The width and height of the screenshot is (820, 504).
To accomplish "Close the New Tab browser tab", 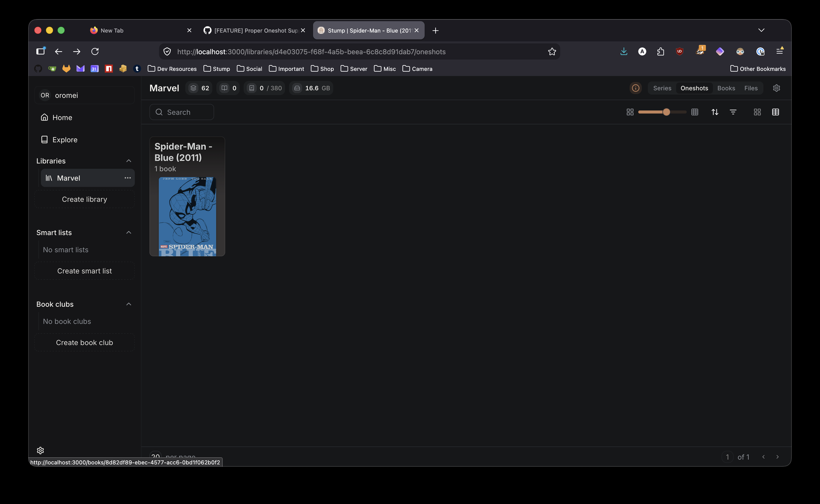I will click(x=189, y=30).
